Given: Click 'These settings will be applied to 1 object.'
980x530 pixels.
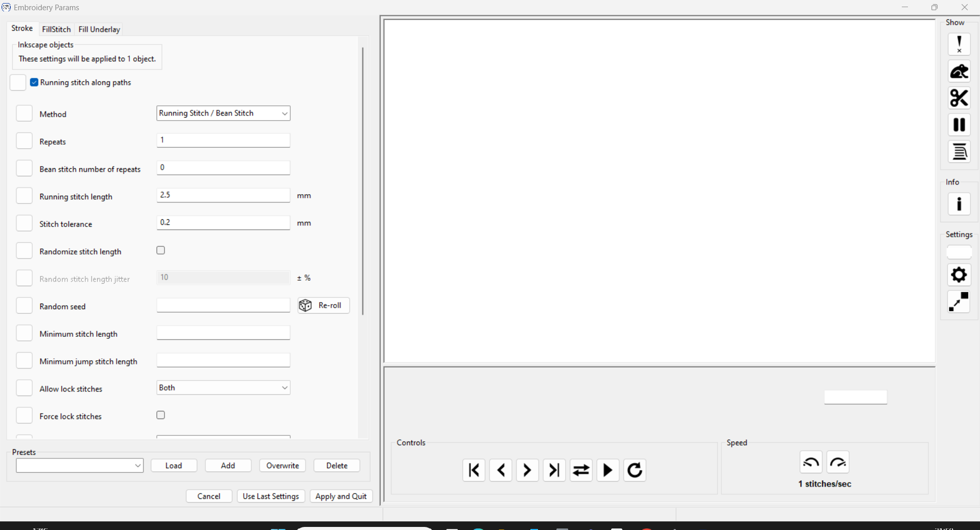Looking at the screenshot, I should tap(87, 59).
